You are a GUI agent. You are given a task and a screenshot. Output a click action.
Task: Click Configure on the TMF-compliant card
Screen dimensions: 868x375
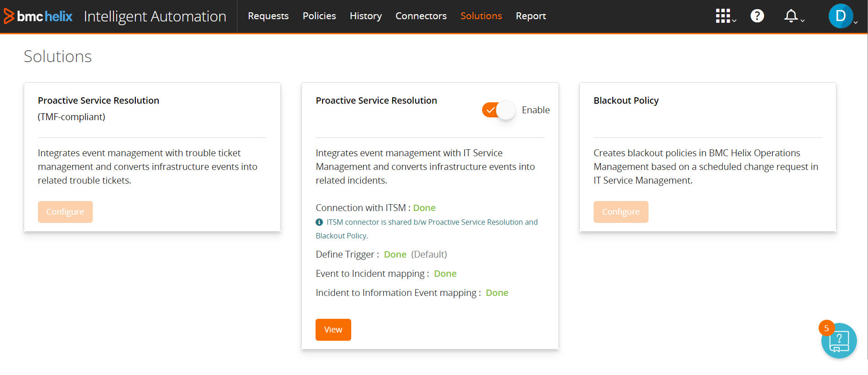coord(65,212)
